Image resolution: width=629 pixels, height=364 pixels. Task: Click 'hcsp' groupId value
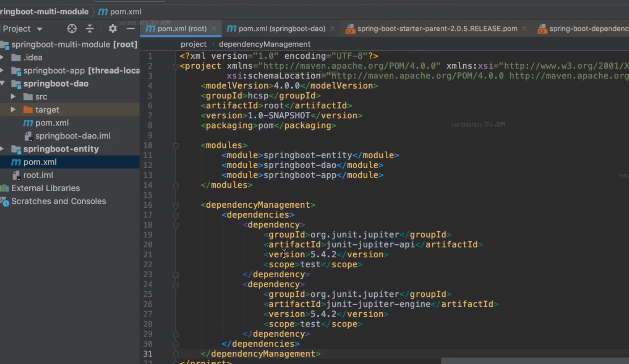click(x=258, y=96)
